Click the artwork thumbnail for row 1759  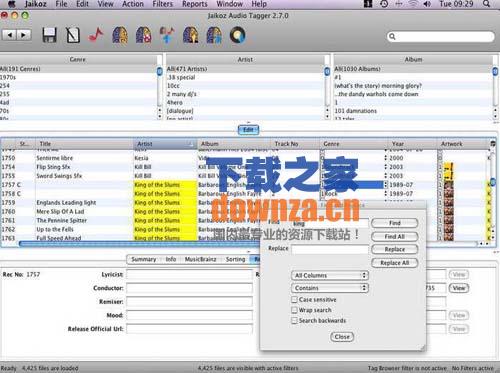click(449, 202)
